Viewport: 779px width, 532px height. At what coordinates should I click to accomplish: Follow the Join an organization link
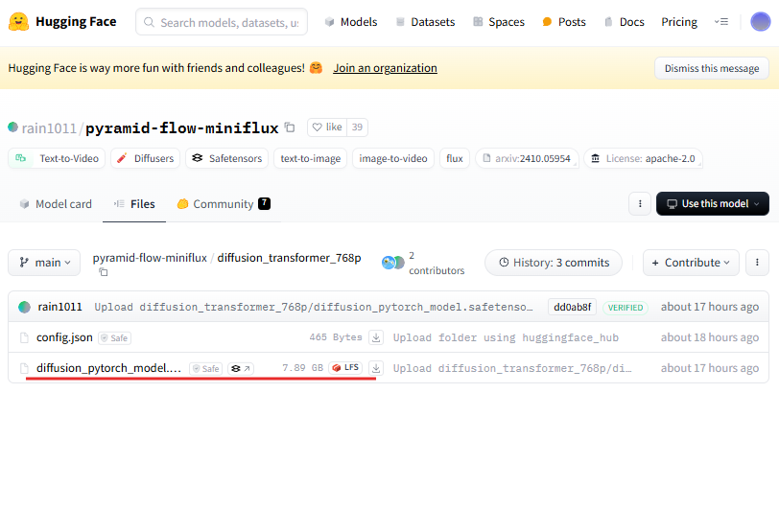[x=385, y=68]
